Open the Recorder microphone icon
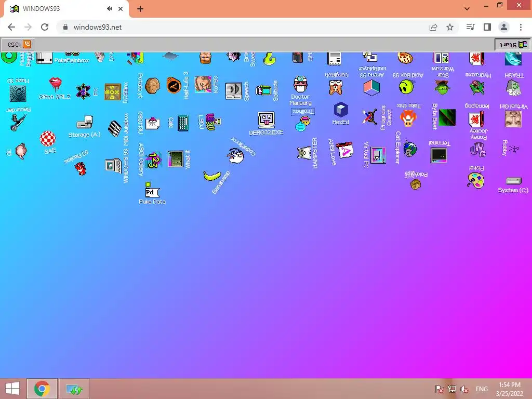 click(18, 123)
